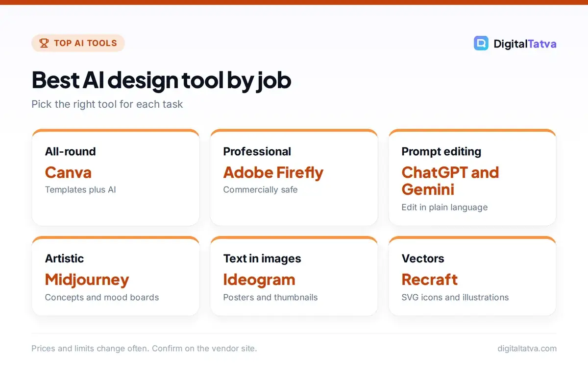Click the 'Artistic' card label
This screenshot has height=377, width=588.
click(x=64, y=259)
